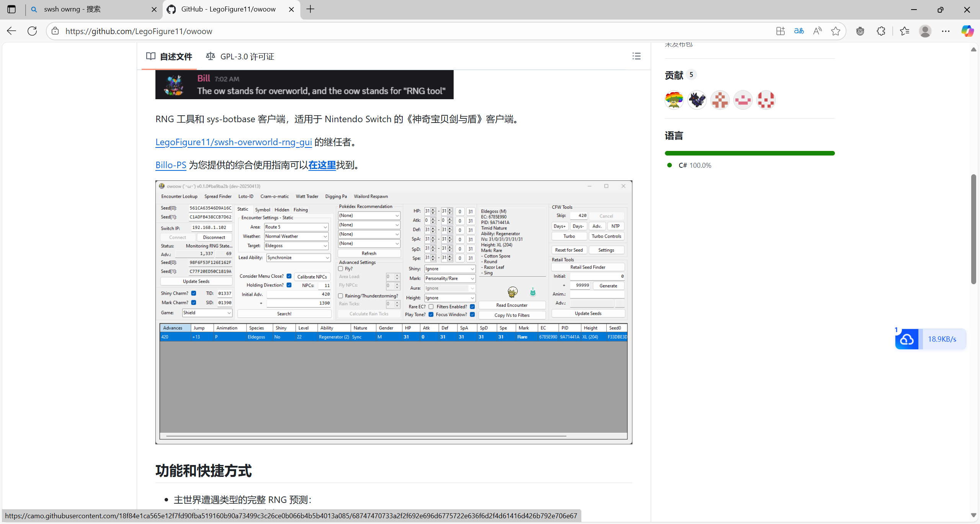
Task: Click the read aloud icon
Action: click(817, 31)
